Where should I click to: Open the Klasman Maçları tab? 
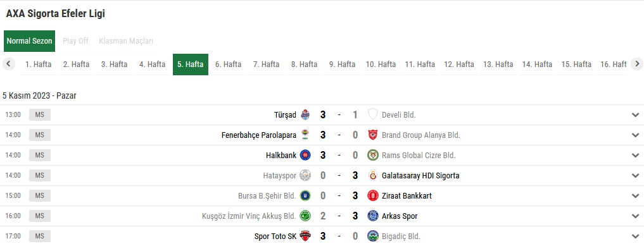[x=126, y=41]
